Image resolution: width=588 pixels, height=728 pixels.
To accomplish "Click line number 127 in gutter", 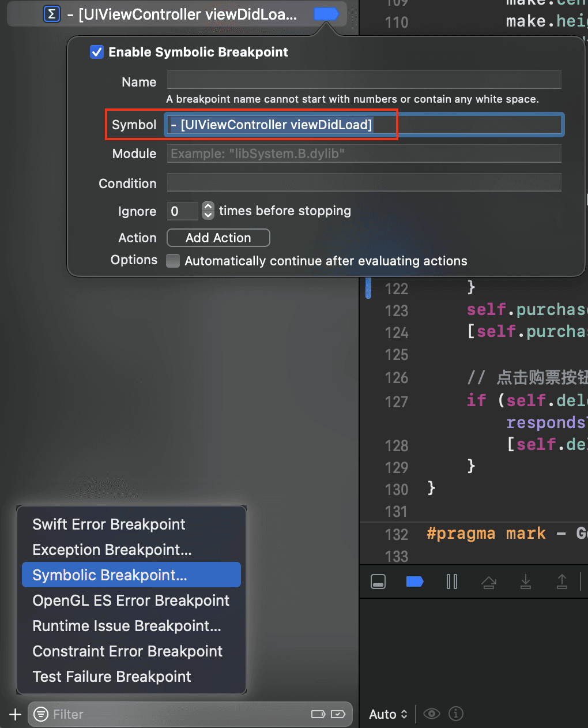I will (397, 401).
